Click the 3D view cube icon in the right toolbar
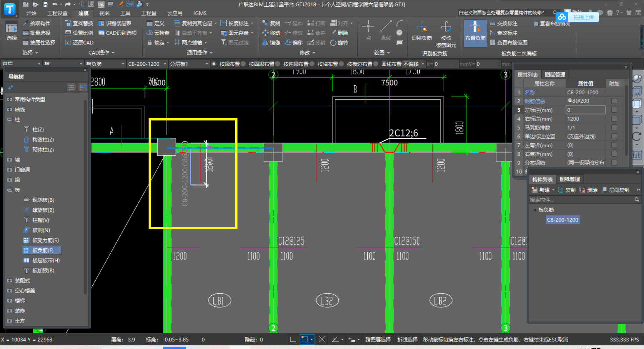Viewport: 644px width, 349px height. (636, 92)
